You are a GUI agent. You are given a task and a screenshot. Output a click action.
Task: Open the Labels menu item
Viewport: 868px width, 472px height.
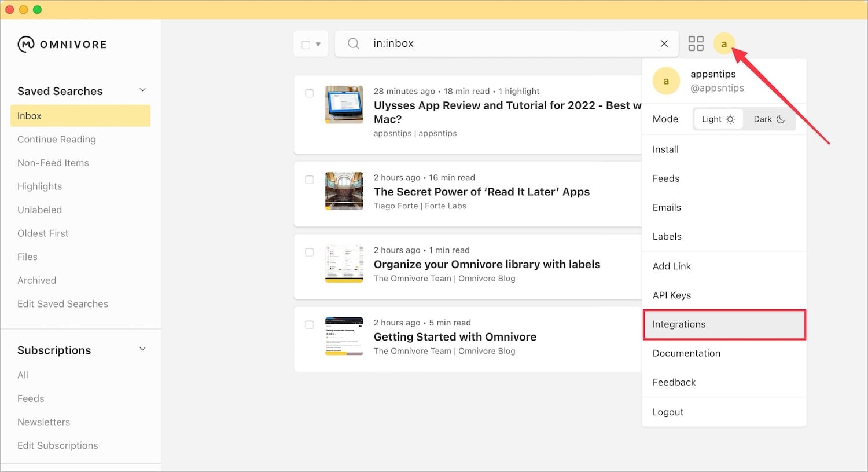click(724, 236)
